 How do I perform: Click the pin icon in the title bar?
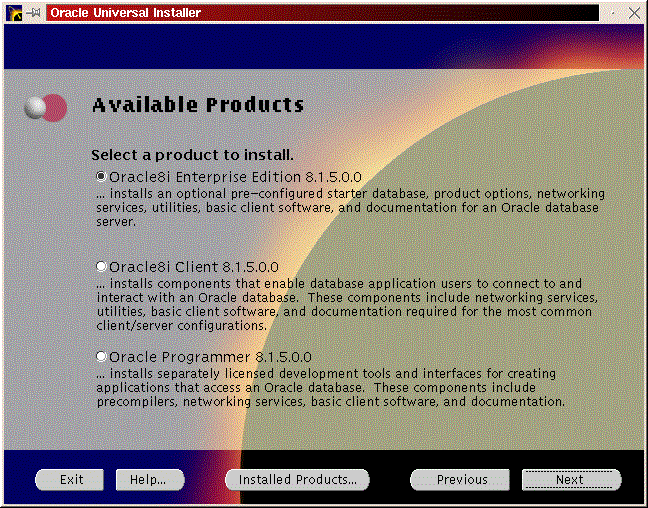pos(35,13)
